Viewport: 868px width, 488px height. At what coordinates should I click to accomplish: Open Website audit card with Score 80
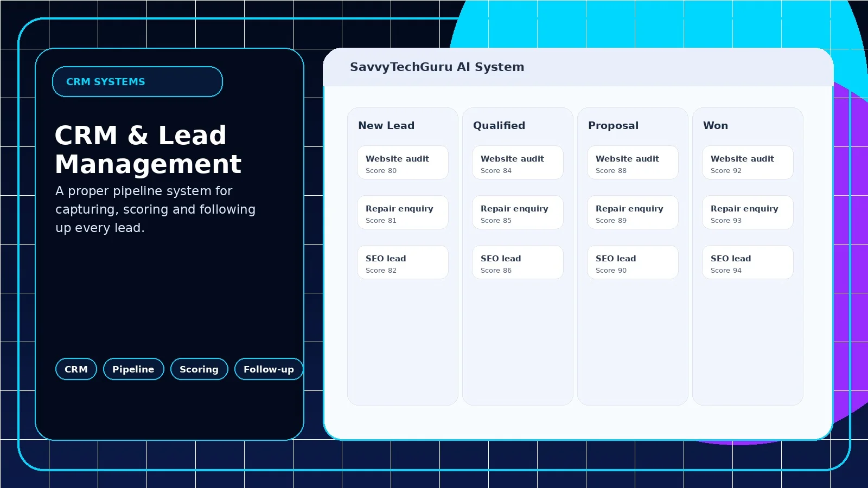[403, 162]
